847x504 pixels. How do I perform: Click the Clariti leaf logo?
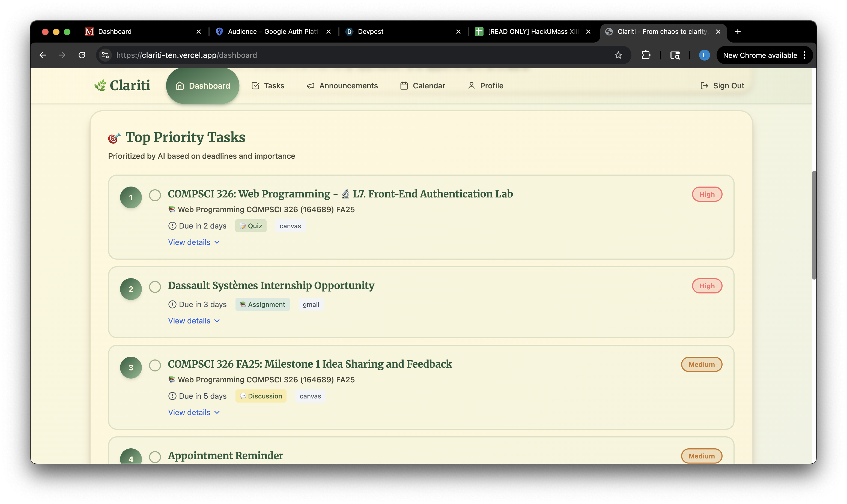(x=100, y=86)
